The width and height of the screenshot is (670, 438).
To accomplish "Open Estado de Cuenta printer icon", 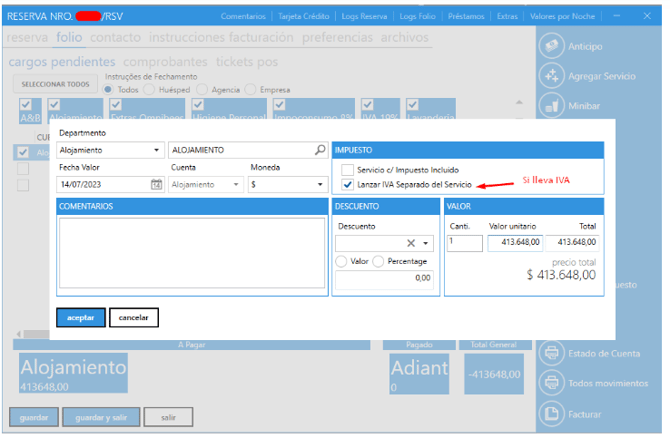I will (x=552, y=352).
